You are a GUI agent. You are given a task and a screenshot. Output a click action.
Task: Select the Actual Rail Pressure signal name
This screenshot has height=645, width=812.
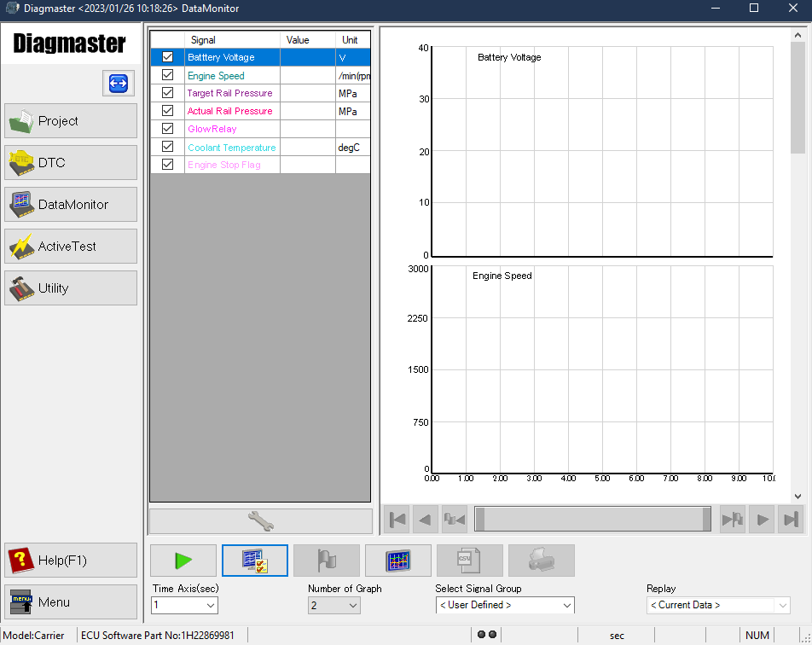tap(230, 111)
